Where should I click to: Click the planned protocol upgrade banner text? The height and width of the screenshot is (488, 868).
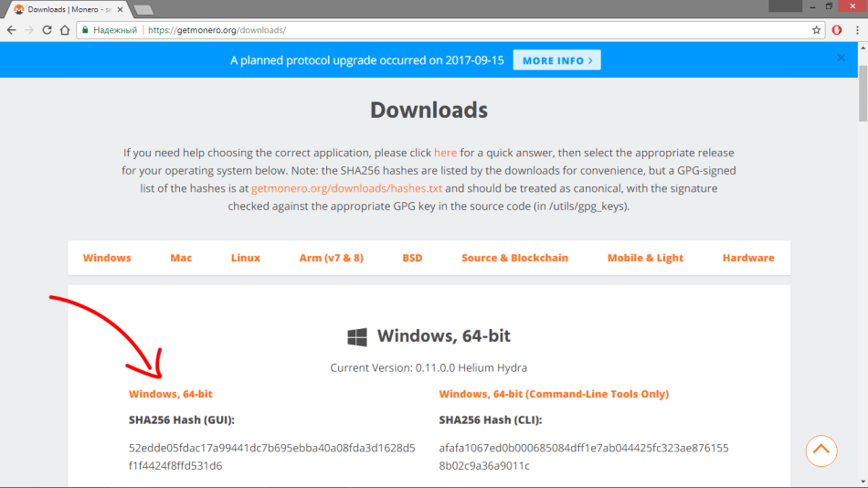pos(367,59)
